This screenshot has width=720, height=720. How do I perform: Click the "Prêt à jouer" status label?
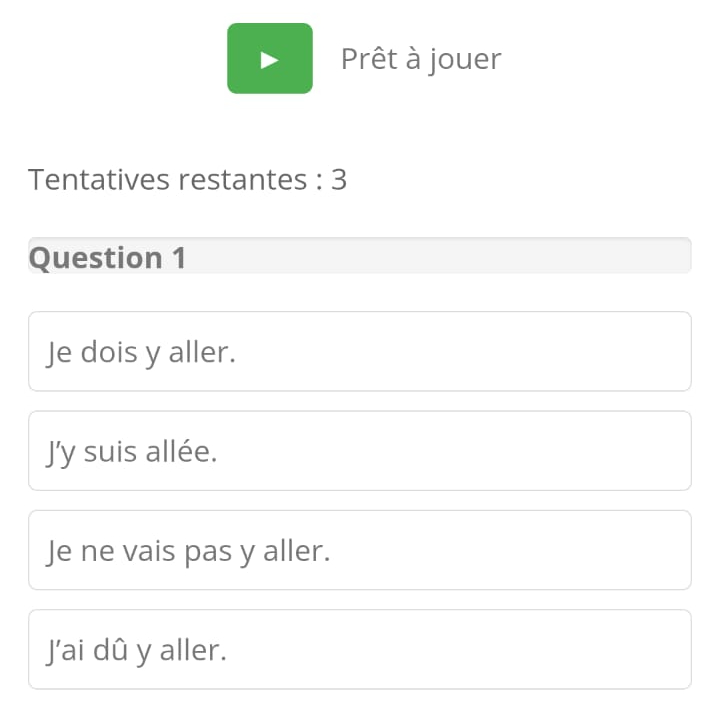420,59
